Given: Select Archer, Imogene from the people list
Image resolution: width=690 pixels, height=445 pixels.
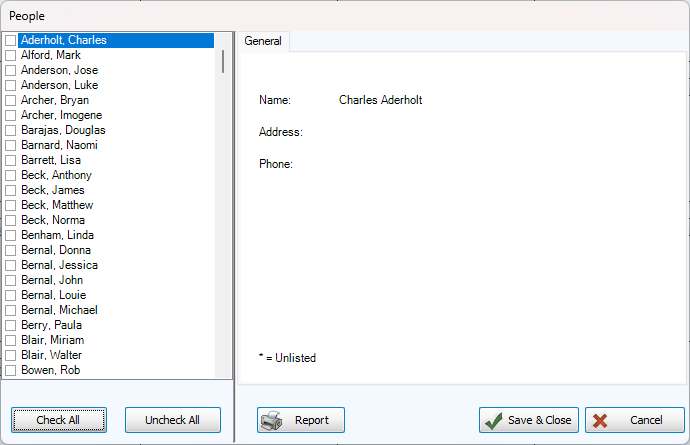Looking at the screenshot, I should [61, 116].
